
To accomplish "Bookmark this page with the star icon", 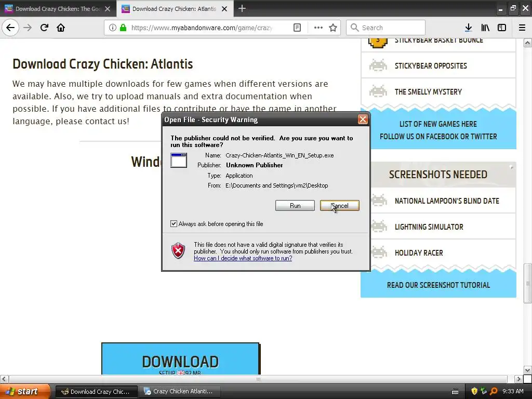I will coord(333,28).
